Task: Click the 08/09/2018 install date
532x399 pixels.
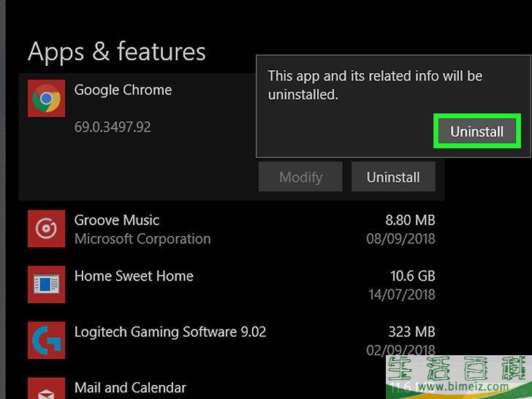Action: pos(400,239)
